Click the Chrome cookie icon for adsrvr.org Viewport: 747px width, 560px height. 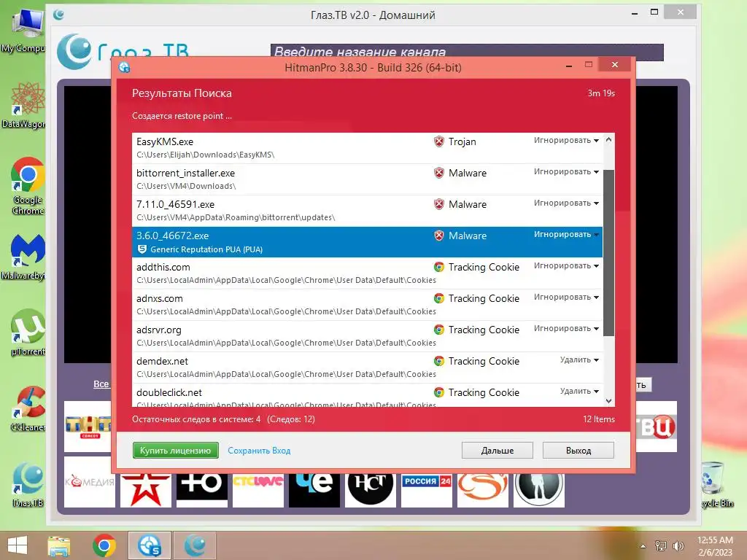438,330
